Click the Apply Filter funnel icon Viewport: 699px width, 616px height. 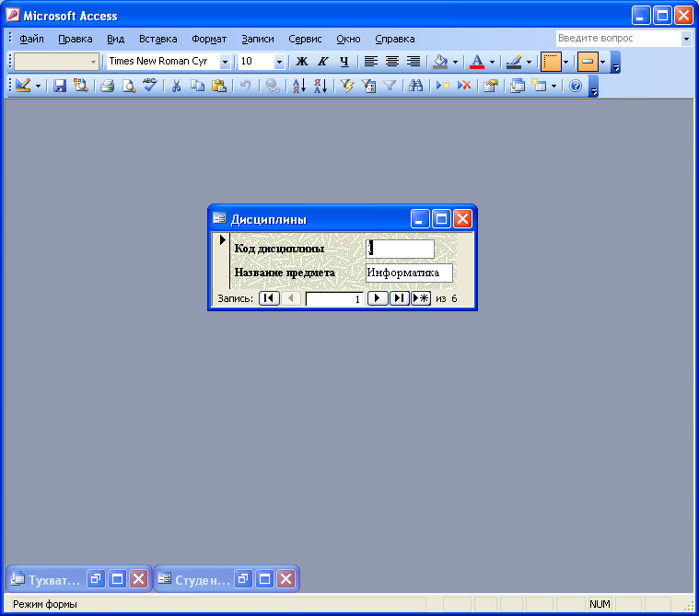click(x=390, y=85)
